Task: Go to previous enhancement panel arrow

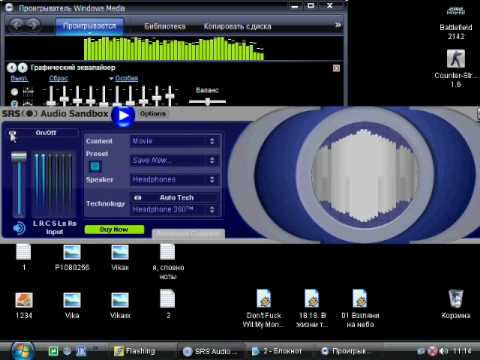Action: (12, 68)
